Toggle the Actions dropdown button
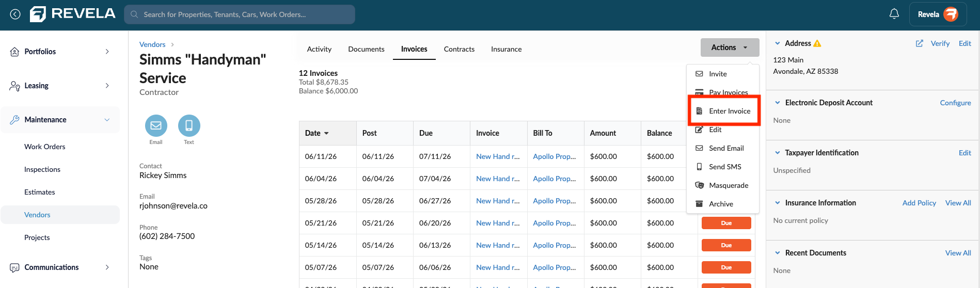Viewport: 980px width, 288px height. pyautogui.click(x=730, y=47)
